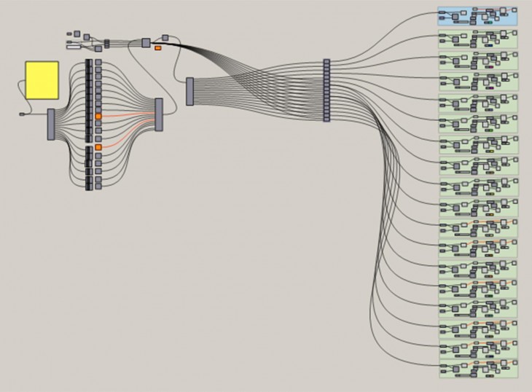The image size is (532, 392).
Task: Select the tall gray component left of node column
Action: point(51,124)
